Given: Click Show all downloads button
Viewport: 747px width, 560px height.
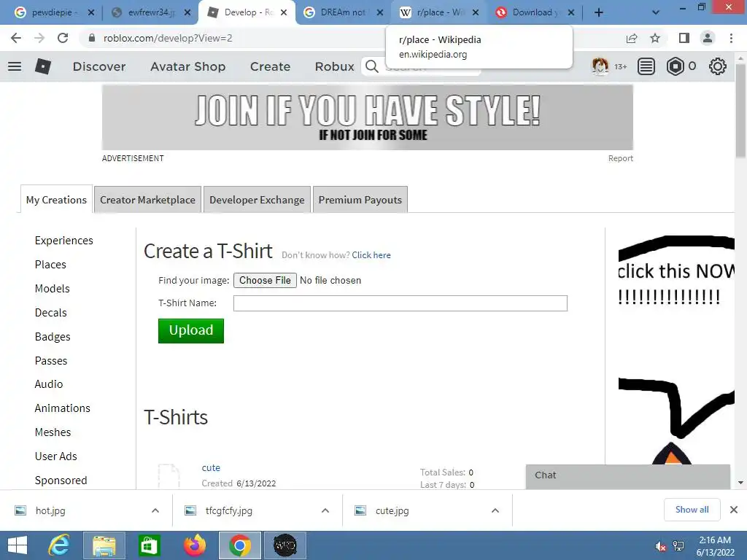Looking at the screenshot, I should pos(692,510).
